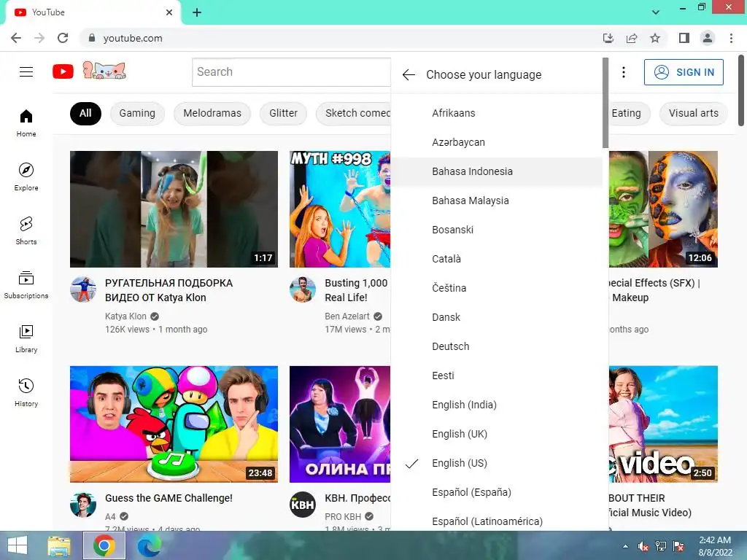The width and height of the screenshot is (747, 560).
Task: Toggle the browser side panel
Action: pos(684,38)
